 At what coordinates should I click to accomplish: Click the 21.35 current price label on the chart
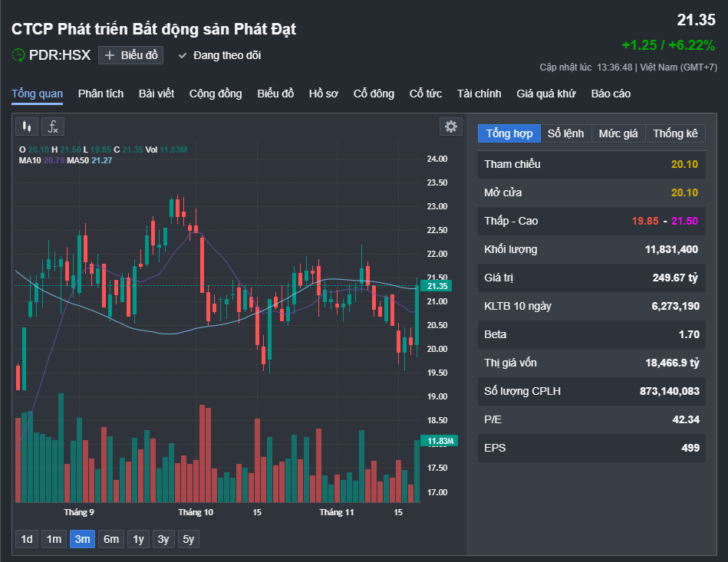point(438,286)
